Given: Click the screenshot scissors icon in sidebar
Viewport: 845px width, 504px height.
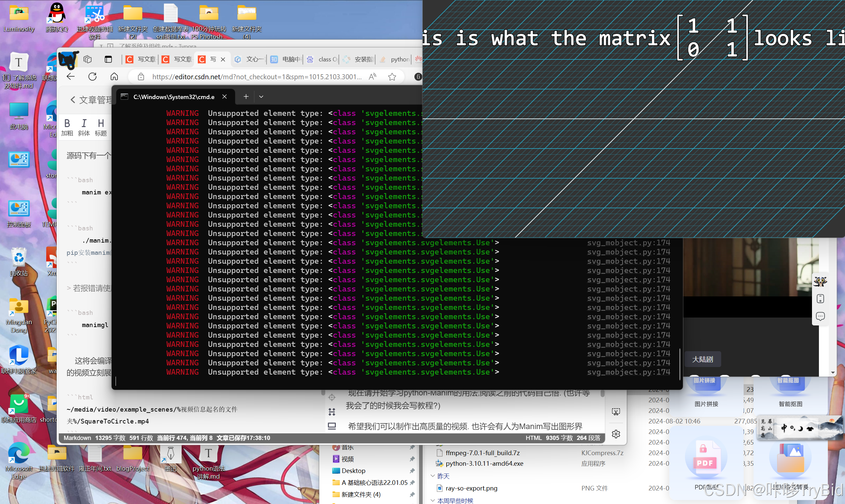Looking at the screenshot, I should click(x=616, y=412).
